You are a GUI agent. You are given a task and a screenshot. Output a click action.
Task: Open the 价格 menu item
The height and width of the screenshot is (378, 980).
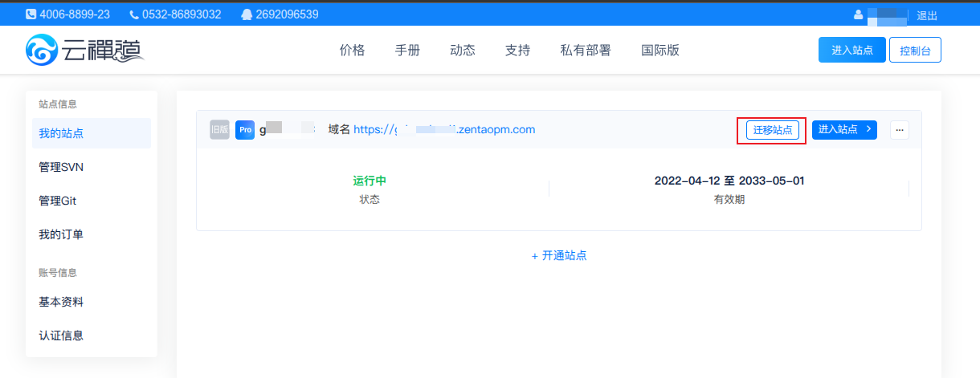tap(352, 50)
